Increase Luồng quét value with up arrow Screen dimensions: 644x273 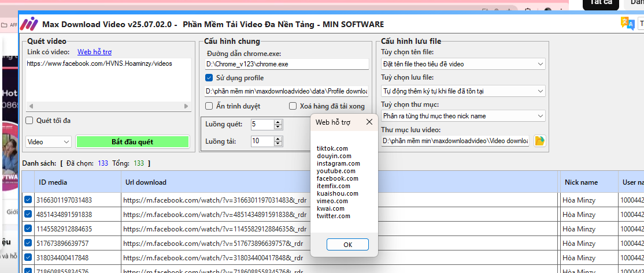tap(278, 122)
